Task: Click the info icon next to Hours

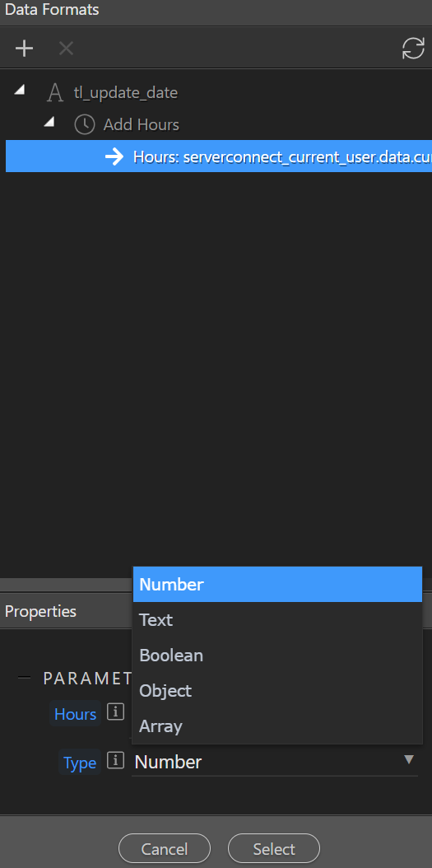Action: coord(115,713)
